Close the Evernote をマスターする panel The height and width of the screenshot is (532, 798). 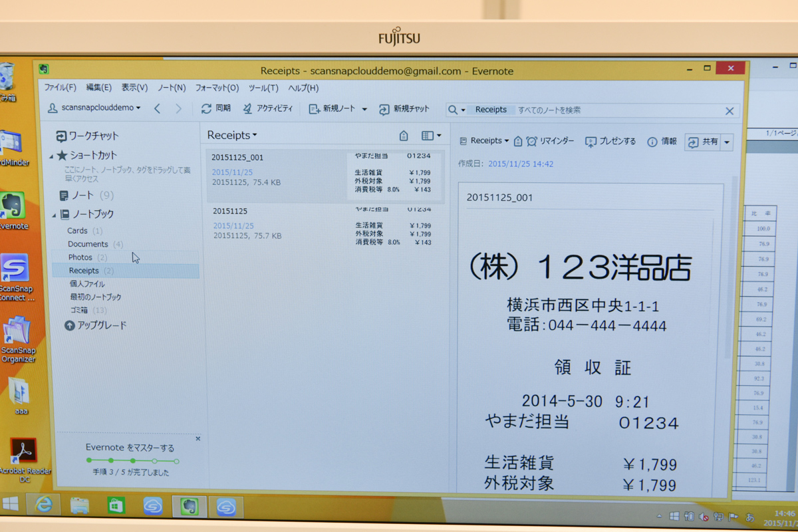pos(198,439)
